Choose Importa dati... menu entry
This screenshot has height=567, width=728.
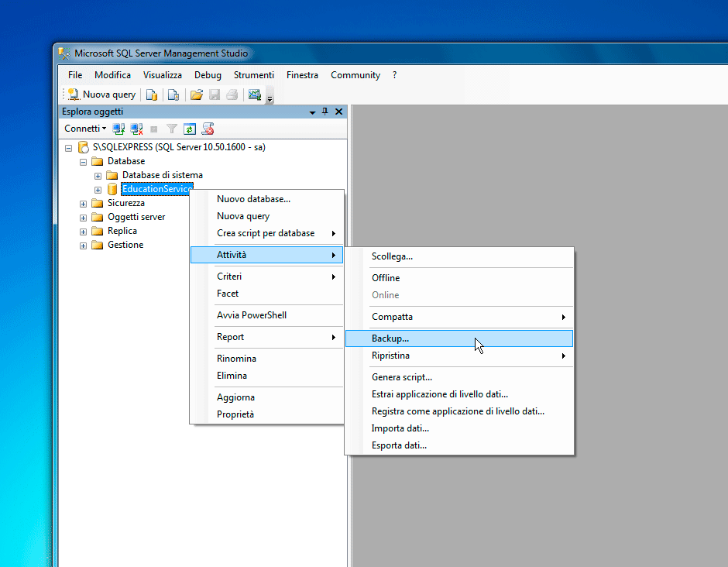click(459, 428)
